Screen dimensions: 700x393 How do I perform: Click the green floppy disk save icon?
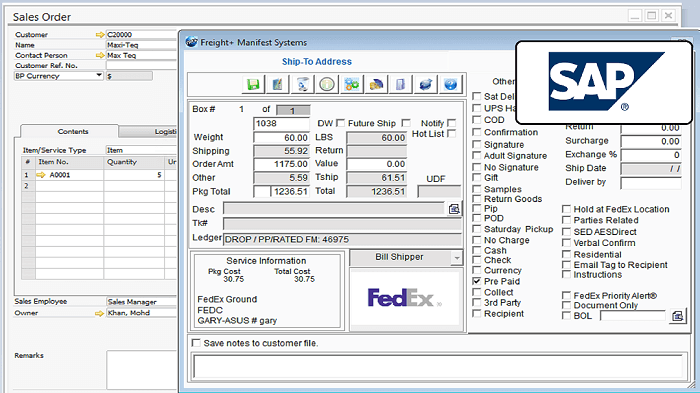(253, 84)
